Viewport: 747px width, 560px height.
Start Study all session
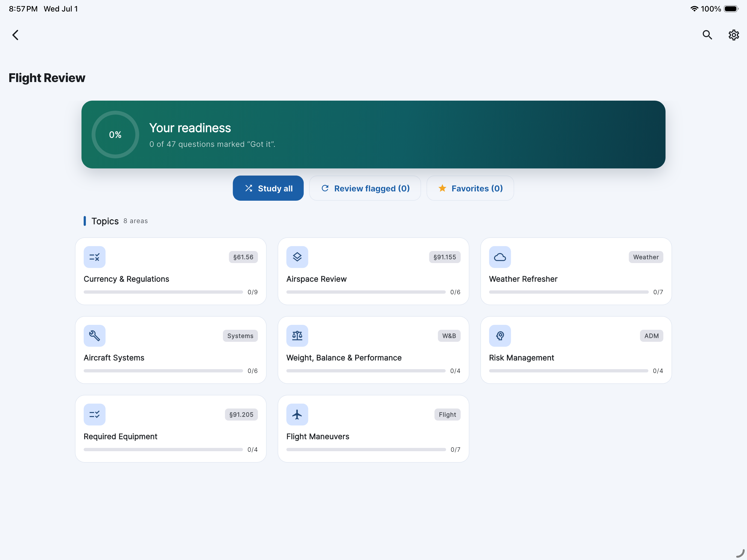(268, 188)
